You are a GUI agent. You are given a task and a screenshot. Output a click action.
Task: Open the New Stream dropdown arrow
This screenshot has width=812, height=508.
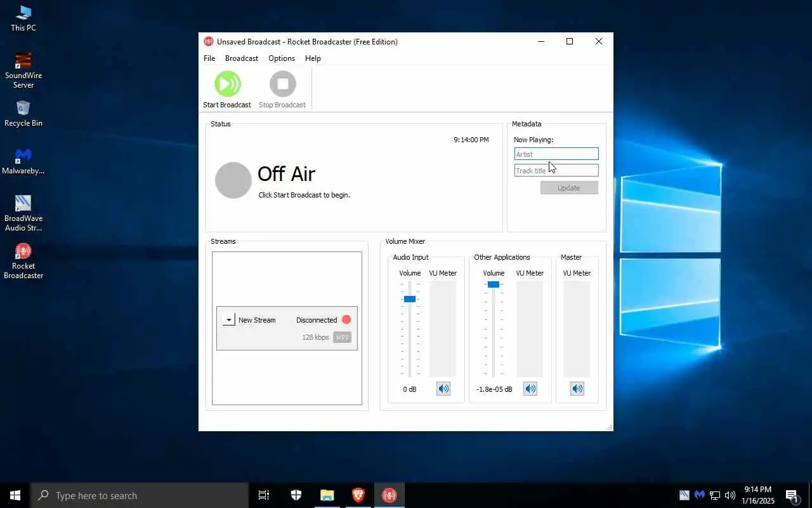(x=229, y=320)
